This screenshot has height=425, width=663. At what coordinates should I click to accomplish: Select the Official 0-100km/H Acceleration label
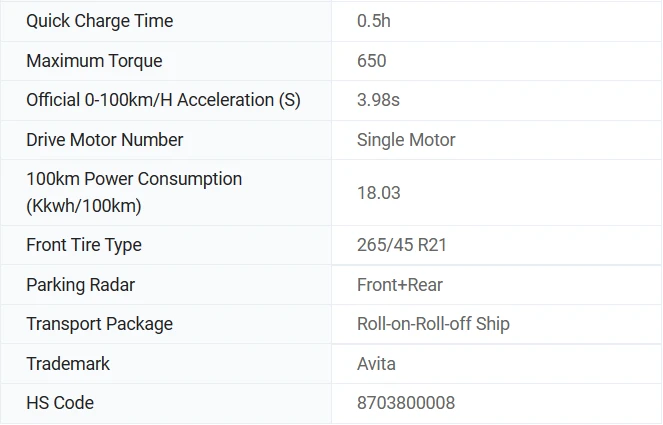click(x=163, y=100)
